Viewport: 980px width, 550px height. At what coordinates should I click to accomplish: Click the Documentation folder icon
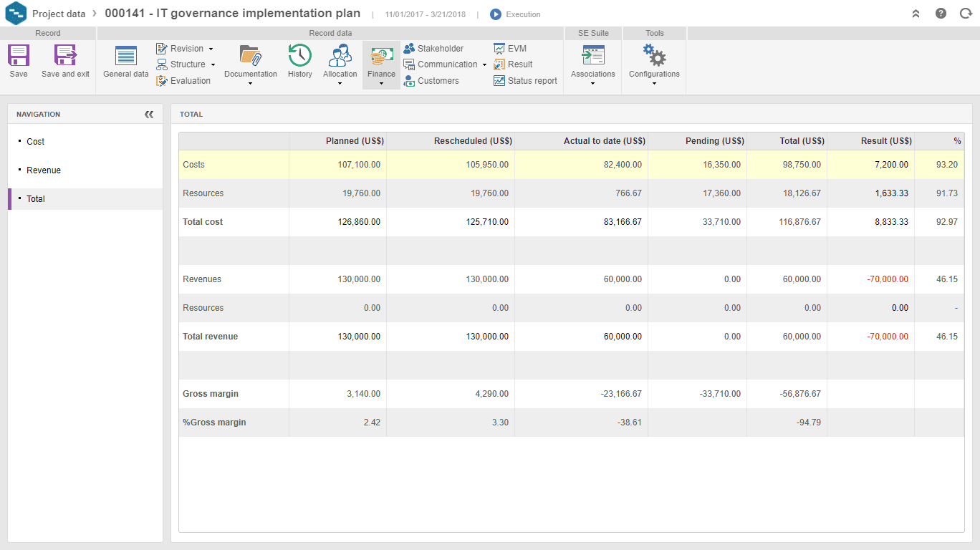pos(251,55)
